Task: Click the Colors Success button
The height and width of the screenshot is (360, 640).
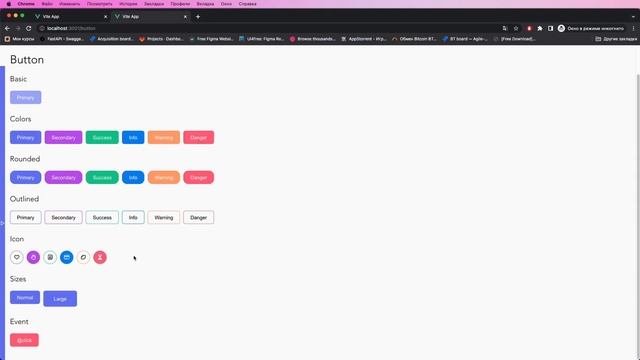Action: pos(102,138)
